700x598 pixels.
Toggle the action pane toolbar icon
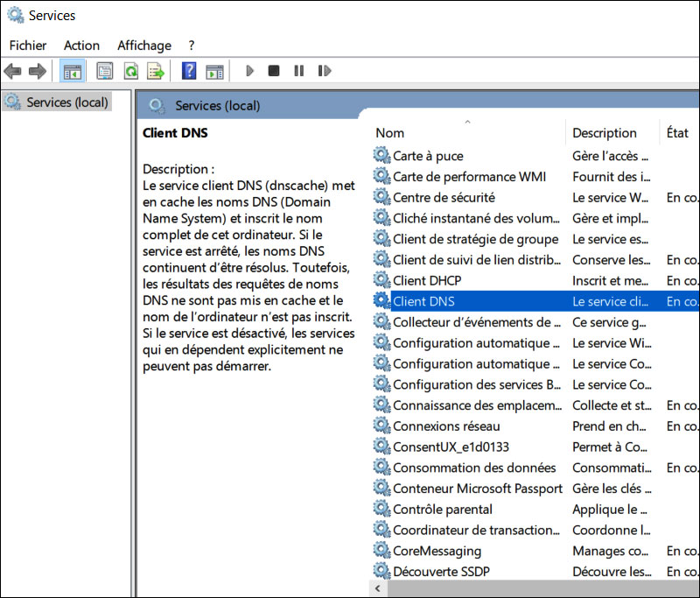[214, 71]
